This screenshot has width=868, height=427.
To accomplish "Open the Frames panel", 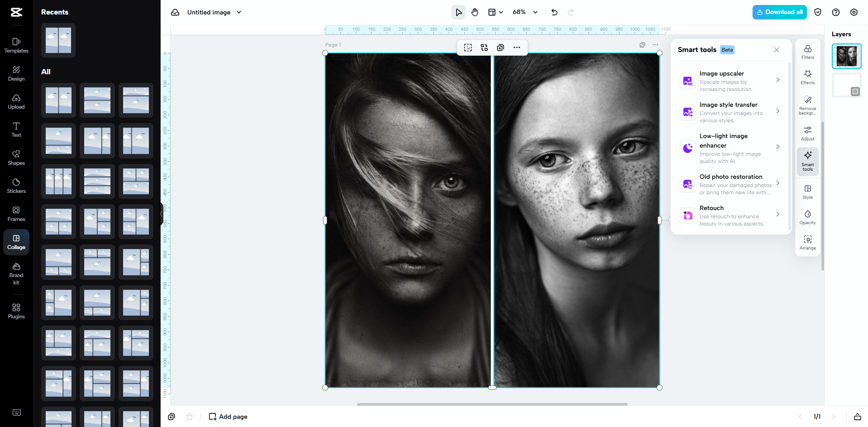I will (x=16, y=214).
